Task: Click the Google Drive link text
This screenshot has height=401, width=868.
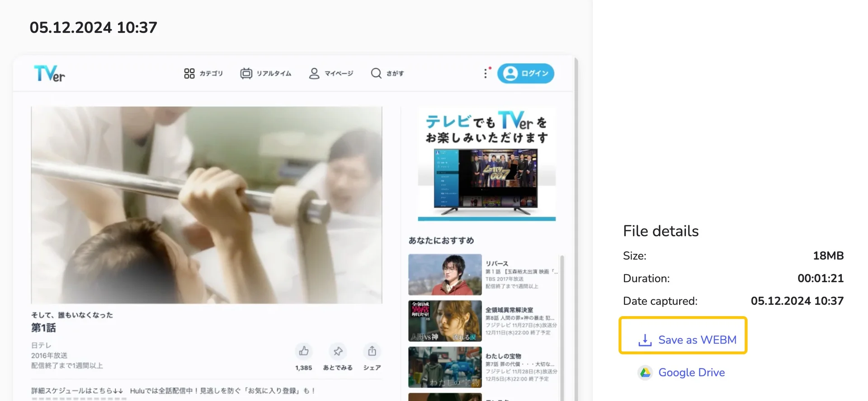Action: [x=692, y=373]
